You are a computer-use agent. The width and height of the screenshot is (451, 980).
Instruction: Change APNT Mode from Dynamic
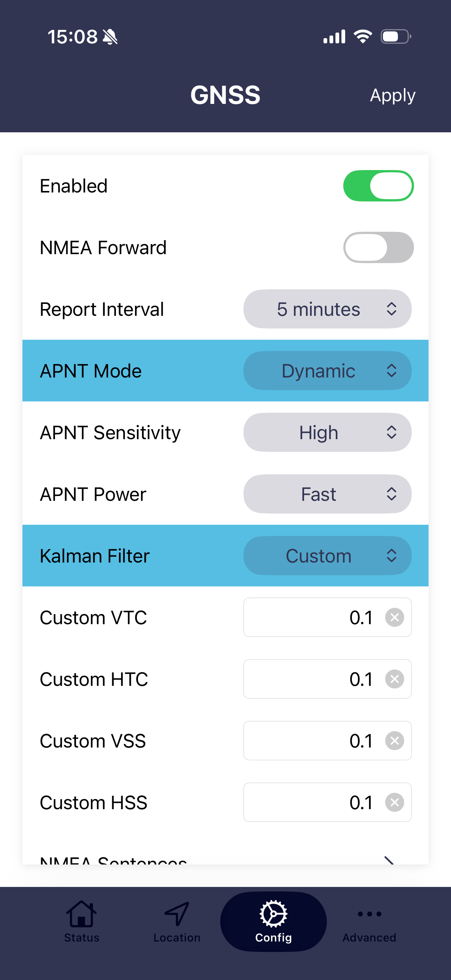pyautogui.click(x=327, y=370)
